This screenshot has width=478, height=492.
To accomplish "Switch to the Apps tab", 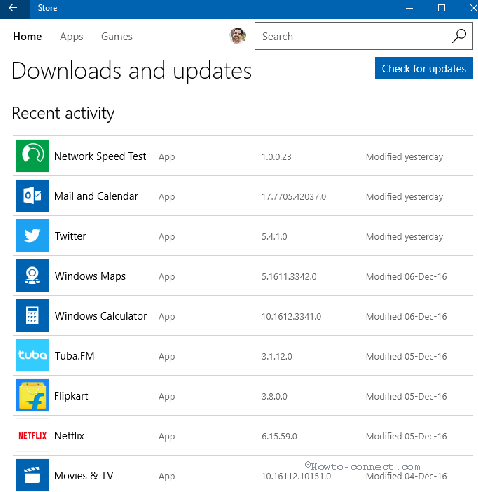I will coord(72,36).
